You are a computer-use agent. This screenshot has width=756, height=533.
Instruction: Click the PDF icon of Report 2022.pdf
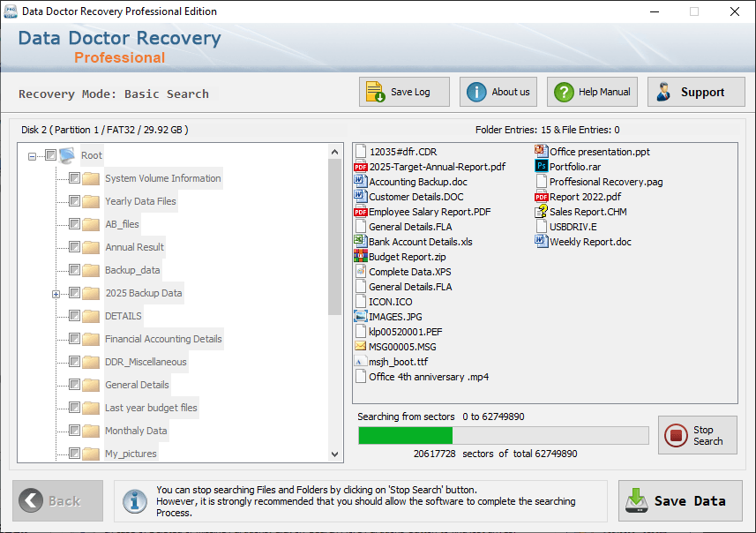541,197
